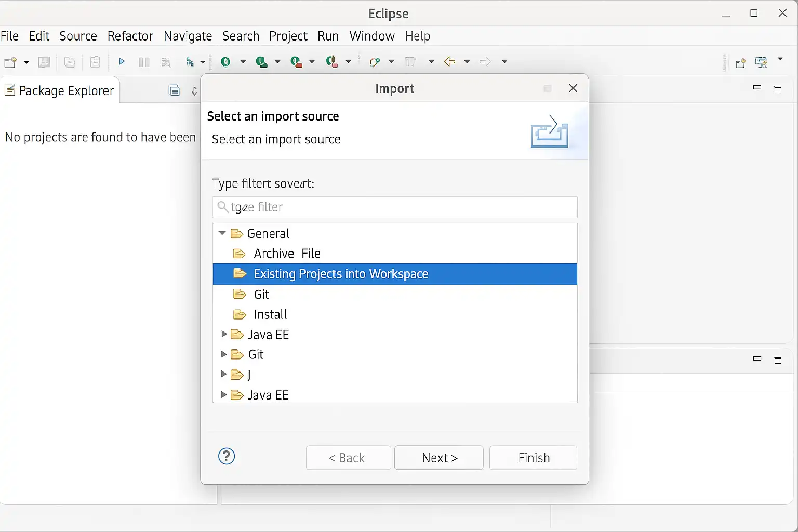Click the Next > button

[x=439, y=458]
